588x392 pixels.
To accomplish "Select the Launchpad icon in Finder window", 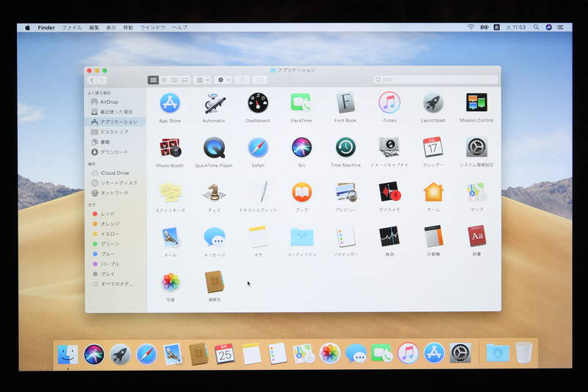I will [433, 103].
